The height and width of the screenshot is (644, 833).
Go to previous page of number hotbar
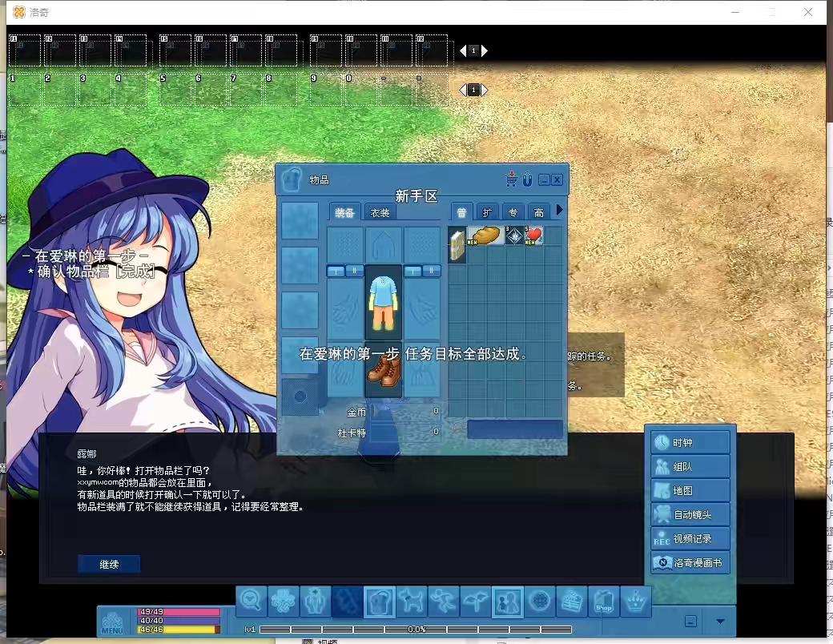tap(463, 90)
